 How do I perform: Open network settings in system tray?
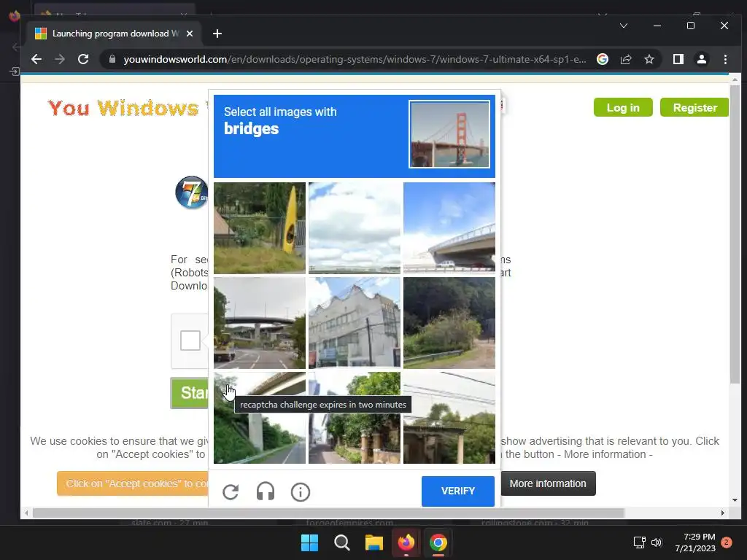[x=639, y=542]
